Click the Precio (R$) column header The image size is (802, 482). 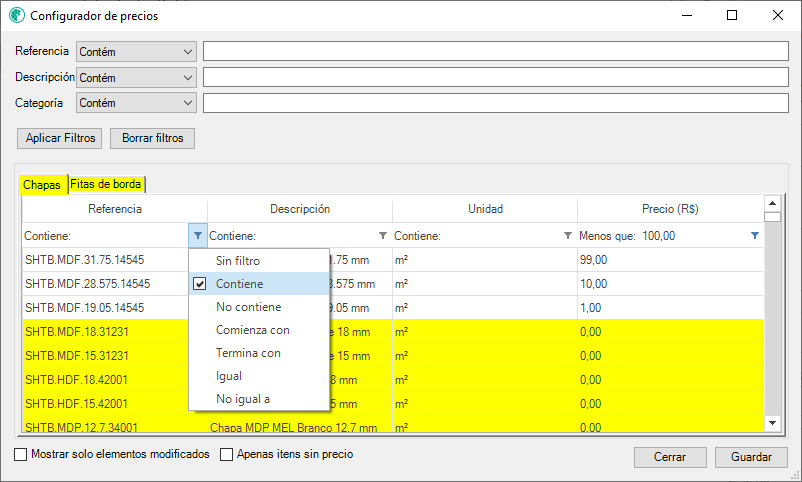pos(671,209)
